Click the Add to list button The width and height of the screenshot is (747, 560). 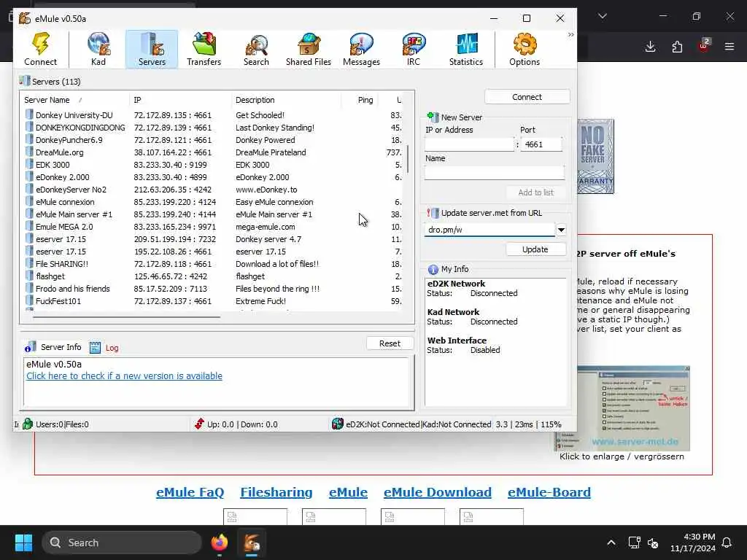535,192
